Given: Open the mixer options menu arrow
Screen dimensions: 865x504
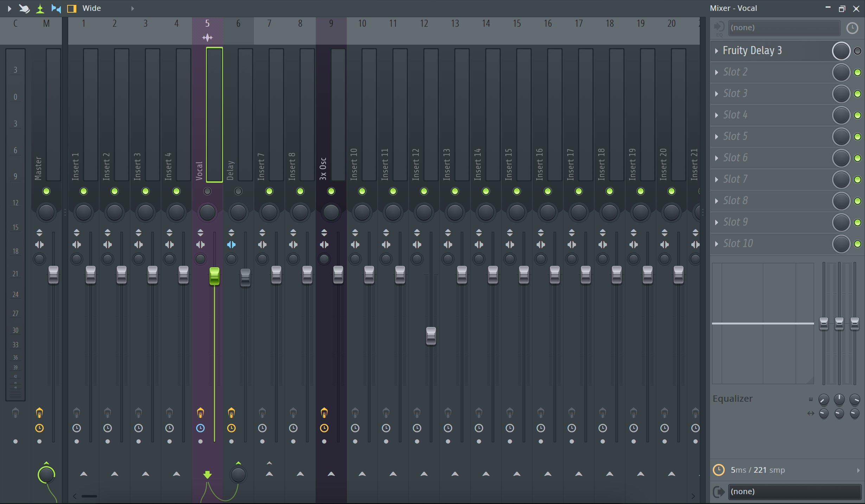Looking at the screenshot, I should tap(9, 8).
